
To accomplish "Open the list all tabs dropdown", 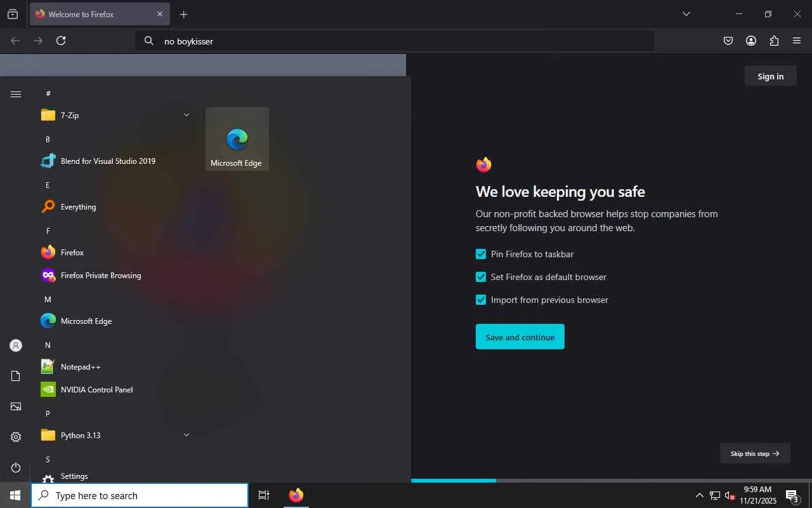I will click(686, 14).
